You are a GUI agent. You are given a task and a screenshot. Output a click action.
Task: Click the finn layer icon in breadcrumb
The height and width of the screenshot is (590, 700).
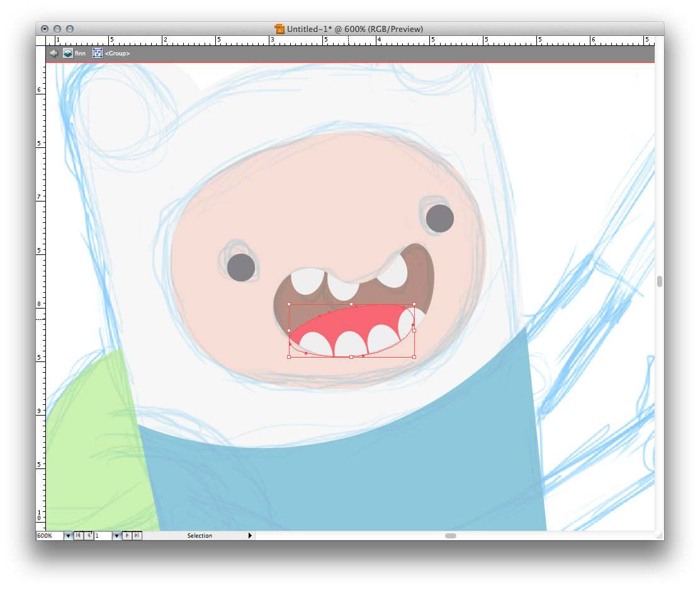[67, 54]
